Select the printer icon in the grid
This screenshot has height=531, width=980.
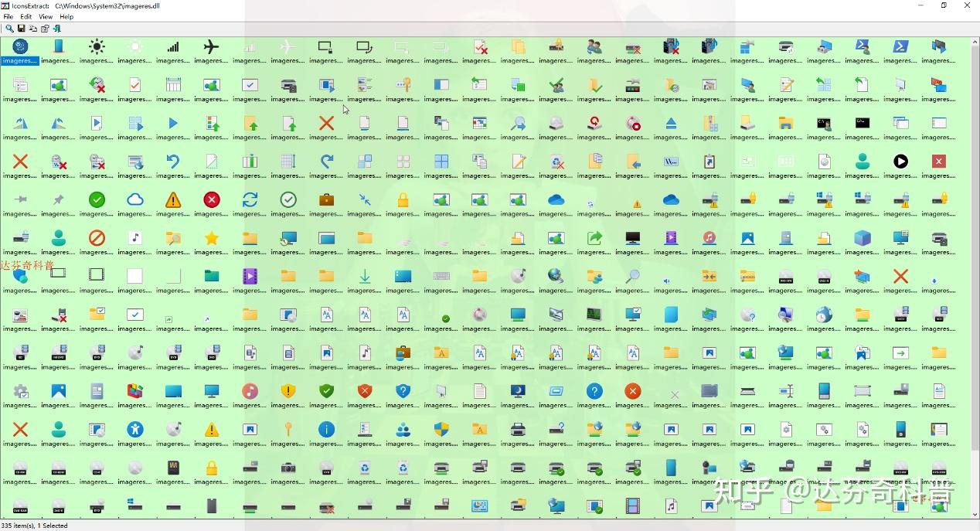[x=518, y=430]
